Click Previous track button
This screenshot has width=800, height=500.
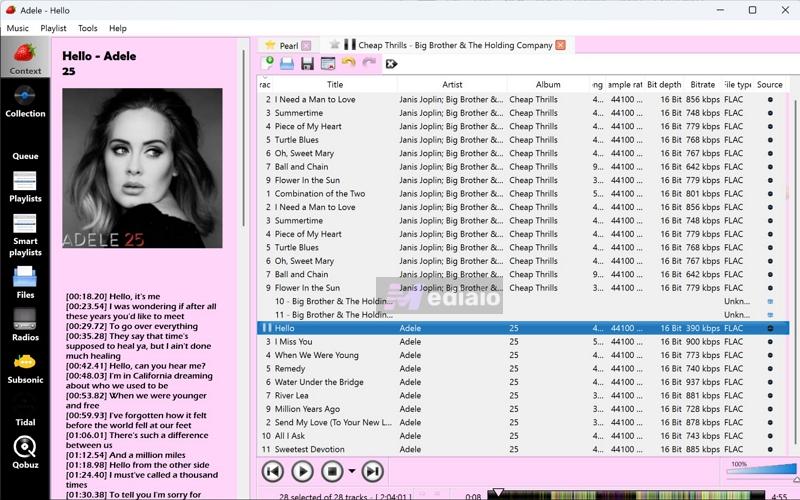click(x=272, y=471)
